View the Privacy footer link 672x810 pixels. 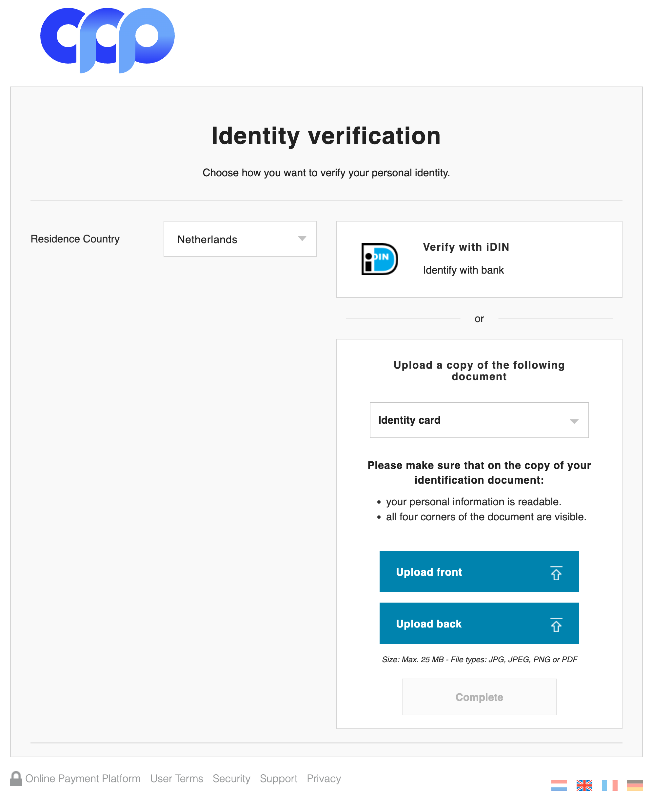point(324,778)
